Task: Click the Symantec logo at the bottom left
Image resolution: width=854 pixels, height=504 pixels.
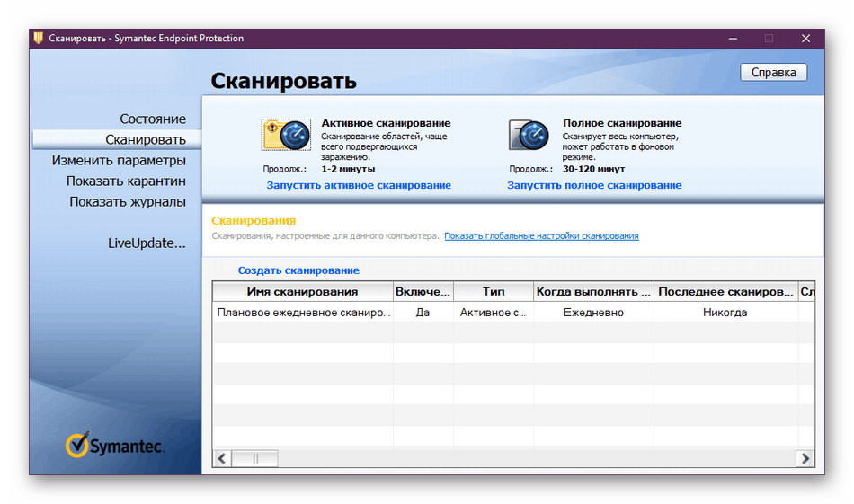Action: (114, 446)
